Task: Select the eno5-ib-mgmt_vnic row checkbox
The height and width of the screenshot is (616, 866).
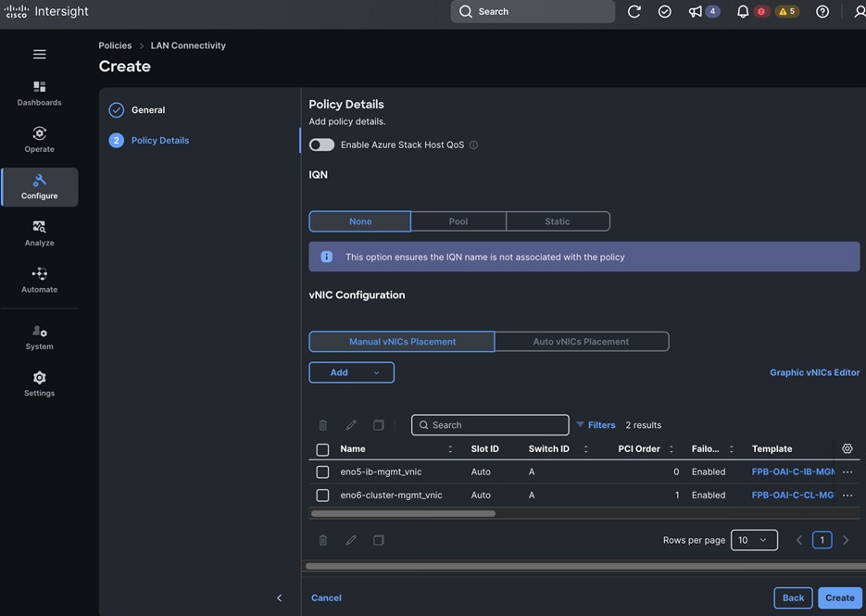Action: (322, 471)
